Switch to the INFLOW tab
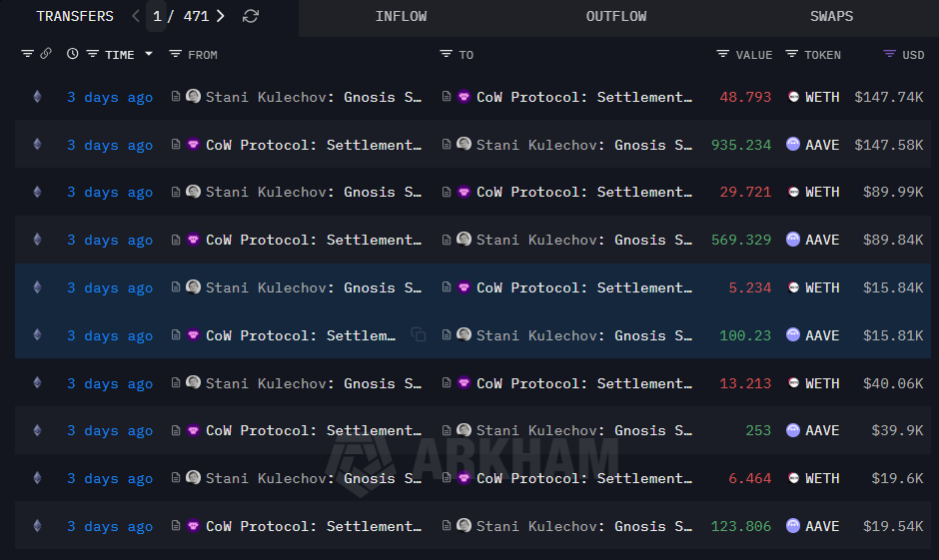This screenshot has width=939, height=560. pyautogui.click(x=401, y=17)
